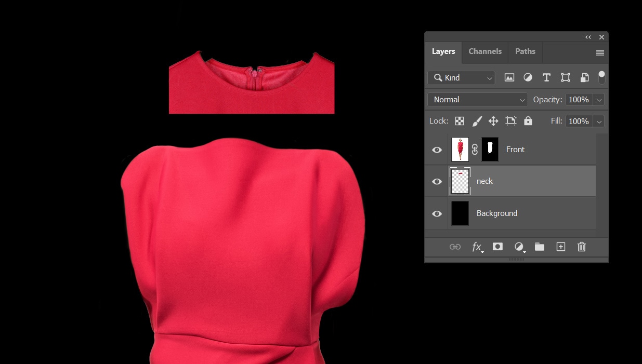Lock transparent pixels icon
Image resolution: width=642 pixels, height=364 pixels.
tap(460, 121)
